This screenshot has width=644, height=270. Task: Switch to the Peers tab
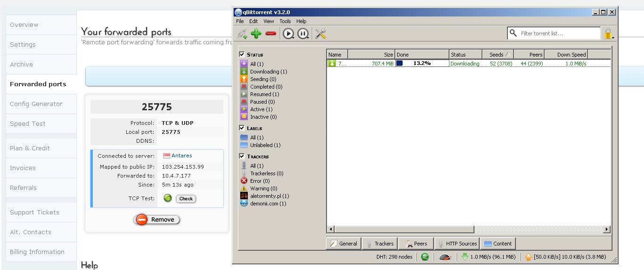pyautogui.click(x=416, y=244)
